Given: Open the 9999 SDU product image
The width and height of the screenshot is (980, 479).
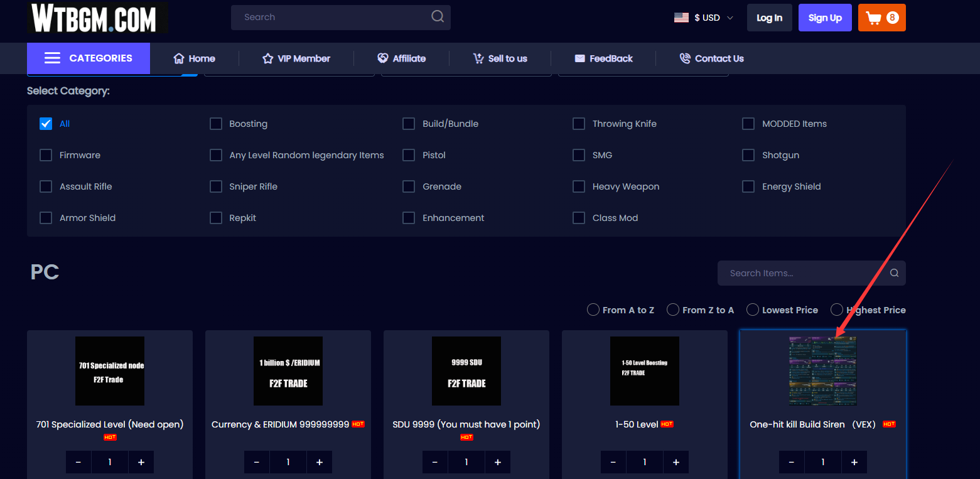Looking at the screenshot, I should (466, 371).
